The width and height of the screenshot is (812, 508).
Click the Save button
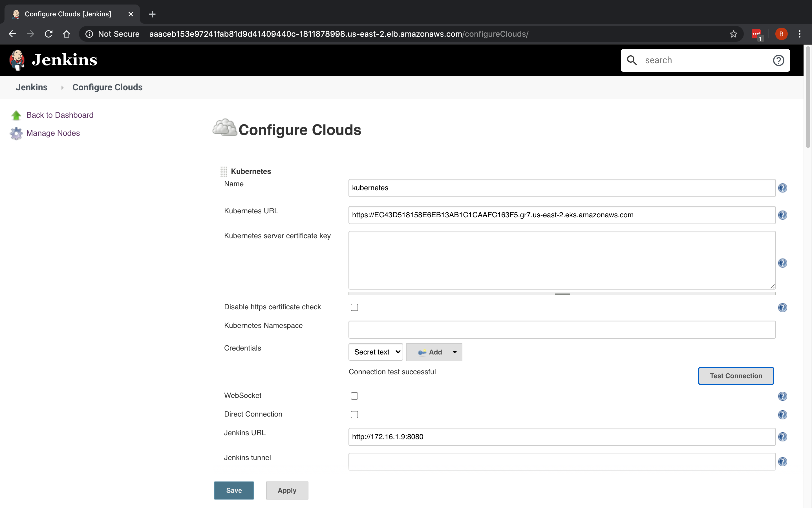coord(234,490)
